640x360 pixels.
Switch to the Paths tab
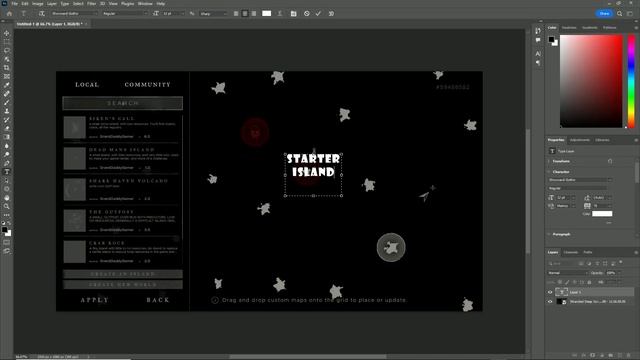[x=588, y=252]
